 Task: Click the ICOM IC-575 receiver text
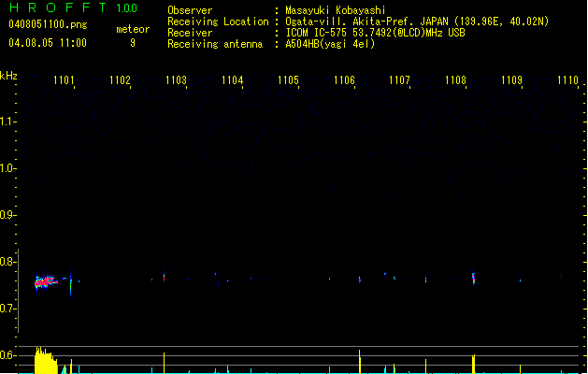pyautogui.click(x=376, y=33)
